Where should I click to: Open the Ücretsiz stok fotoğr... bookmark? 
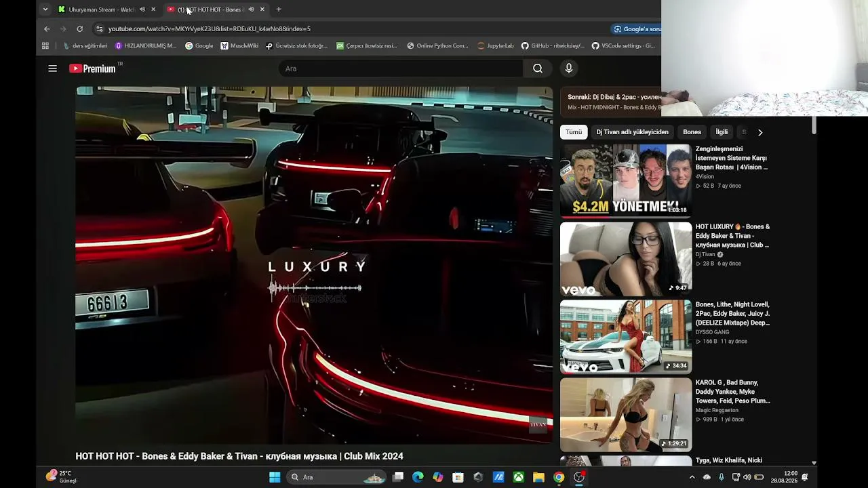tap(296, 46)
